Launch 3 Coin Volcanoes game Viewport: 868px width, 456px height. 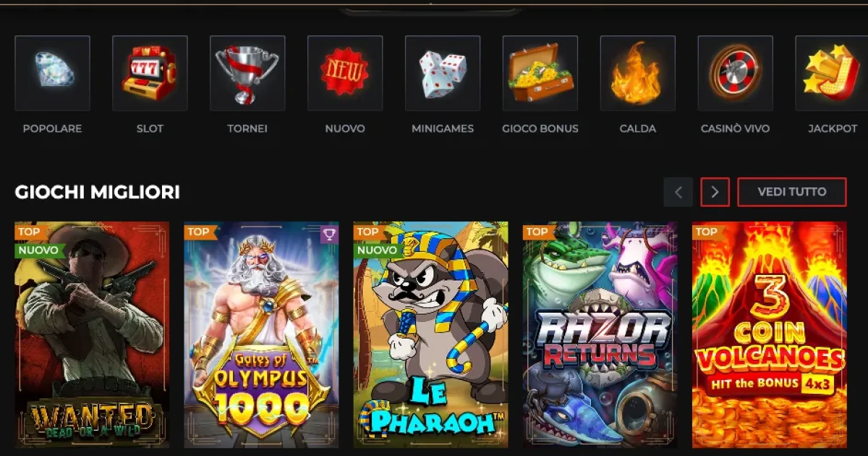pos(770,335)
